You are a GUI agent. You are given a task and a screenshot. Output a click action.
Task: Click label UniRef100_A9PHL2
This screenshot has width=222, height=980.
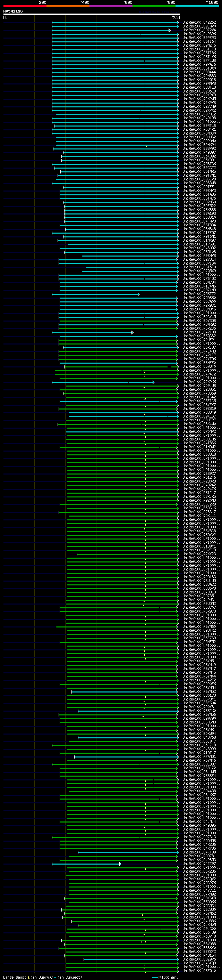(199, 114)
